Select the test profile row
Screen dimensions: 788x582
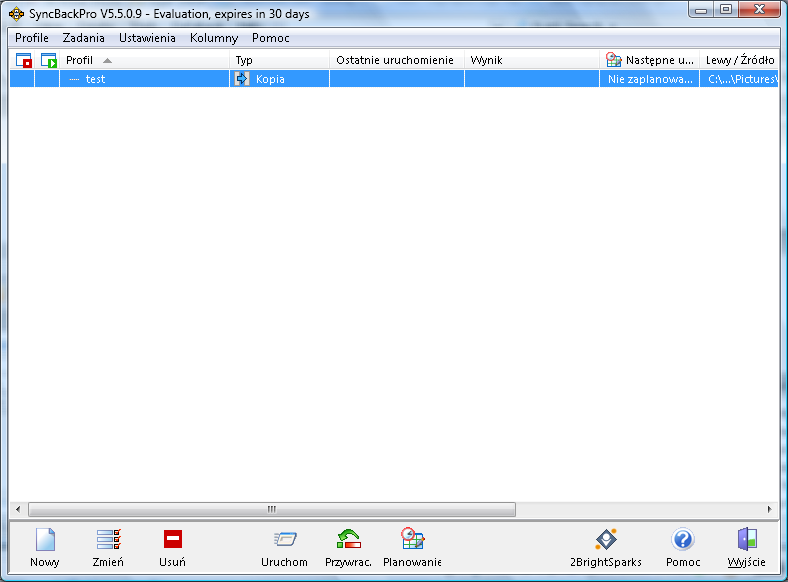394,79
